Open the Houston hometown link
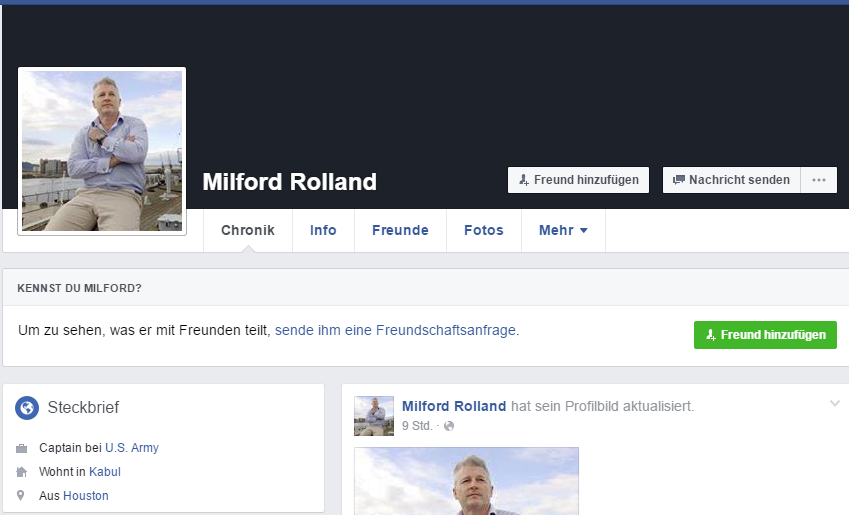 click(x=86, y=496)
